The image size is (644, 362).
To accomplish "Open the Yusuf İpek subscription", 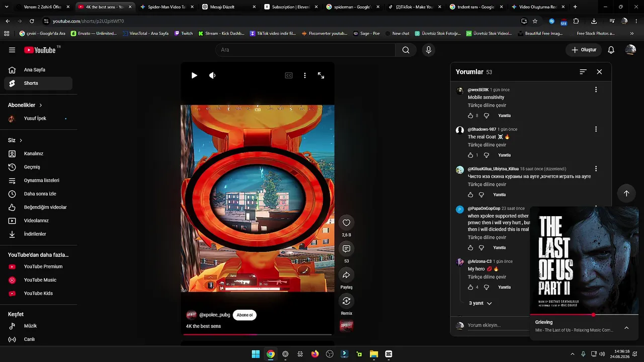I will (x=38, y=119).
